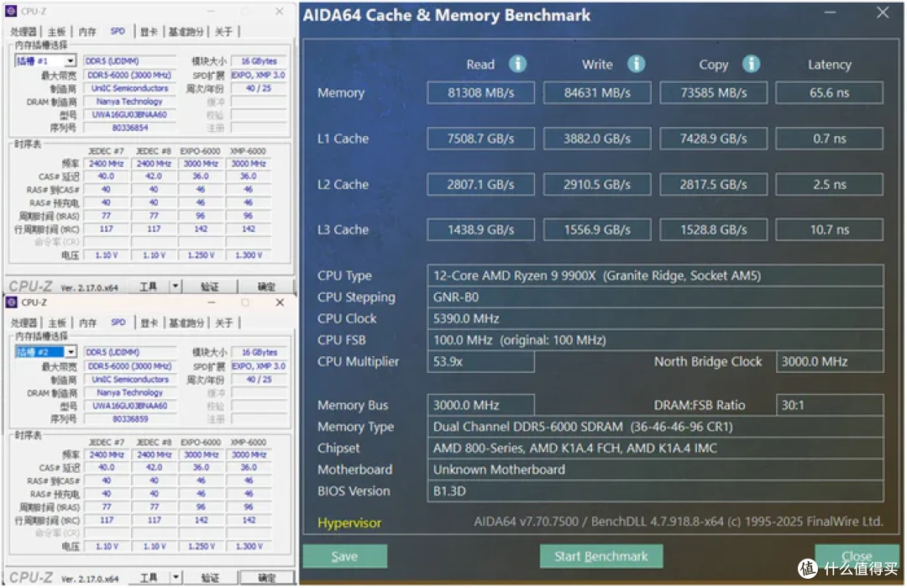
Task: Open the 基准跑分 tab in bottom CPU-Z
Action: [186, 323]
